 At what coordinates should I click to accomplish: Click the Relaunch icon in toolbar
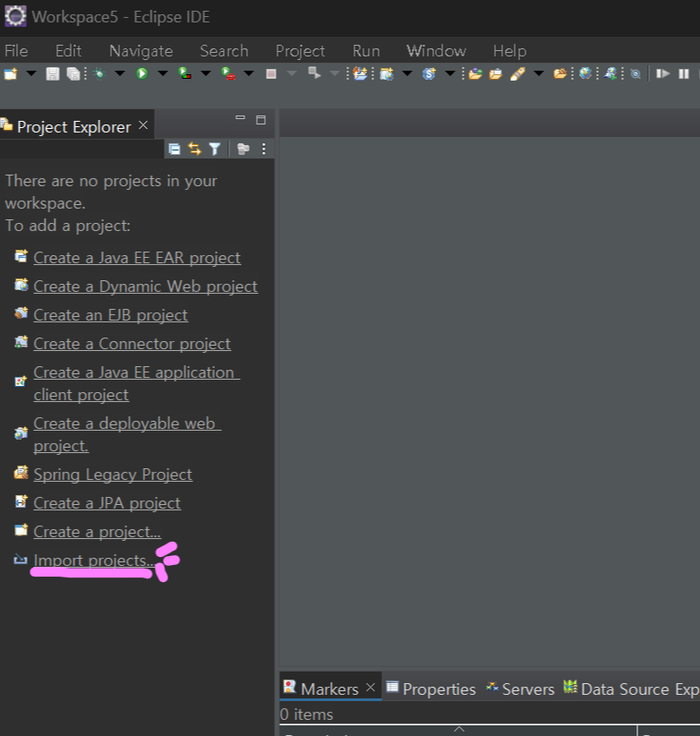click(314, 73)
